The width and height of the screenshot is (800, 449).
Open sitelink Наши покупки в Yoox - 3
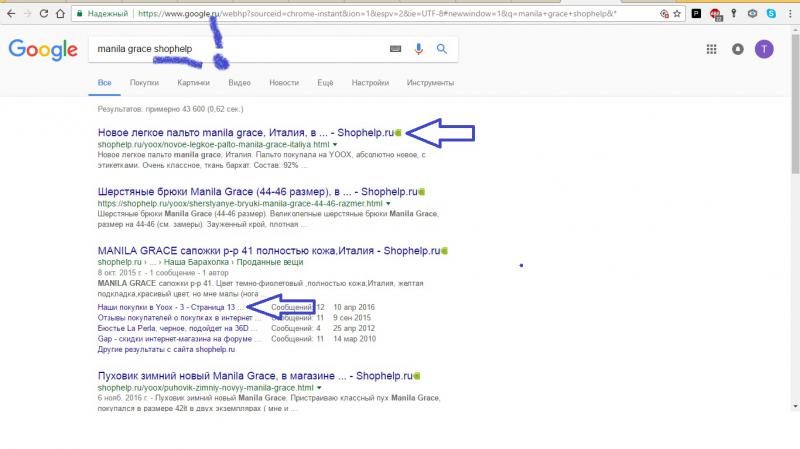(170, 307)
